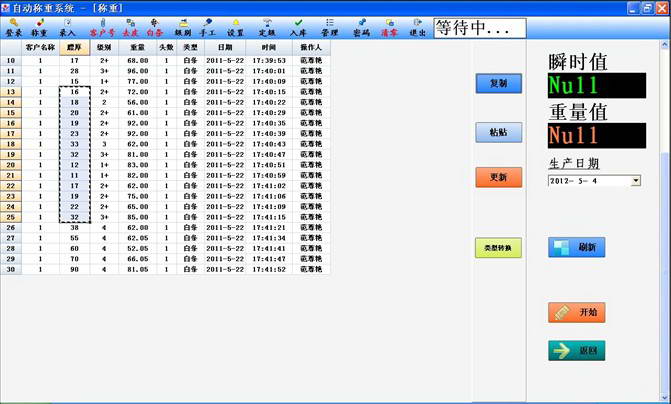Click the orange 开始 start button
The image size is (671, 404).
[x=576, y=312]
